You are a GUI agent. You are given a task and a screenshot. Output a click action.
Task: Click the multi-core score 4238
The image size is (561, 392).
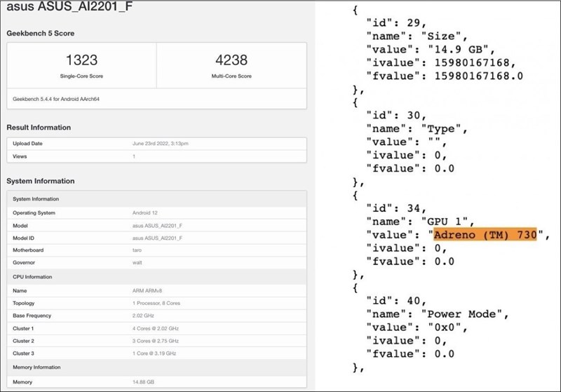click(231, 61)
